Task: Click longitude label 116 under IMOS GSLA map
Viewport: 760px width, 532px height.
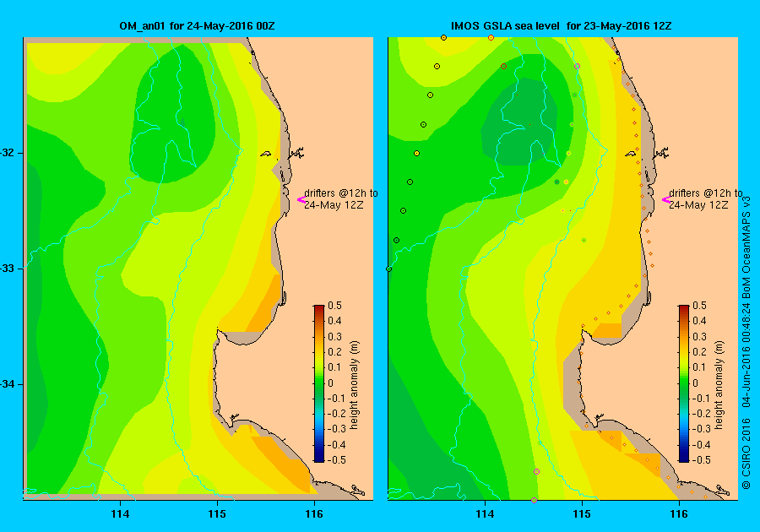Action: 679,514
